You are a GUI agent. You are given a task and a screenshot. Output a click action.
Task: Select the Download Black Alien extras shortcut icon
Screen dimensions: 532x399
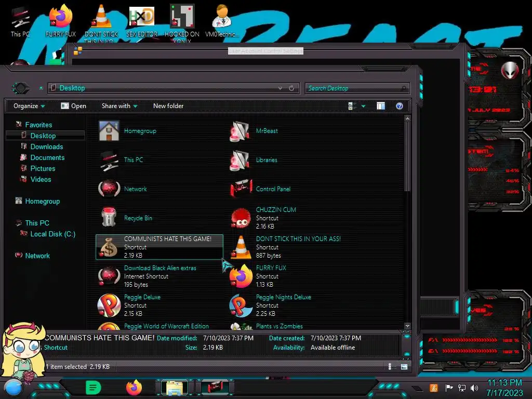[109, 276]
